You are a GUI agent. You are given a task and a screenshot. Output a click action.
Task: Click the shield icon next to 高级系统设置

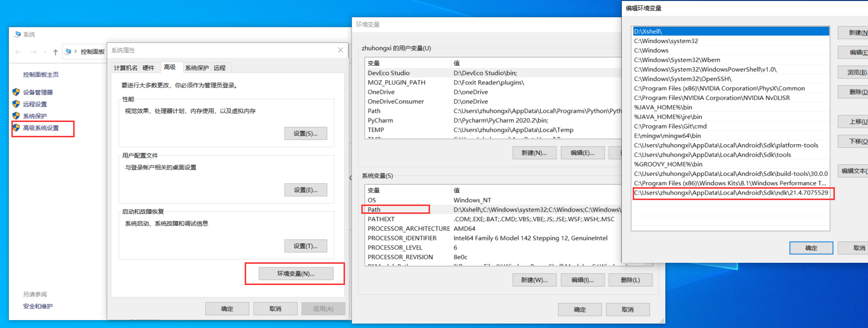(16, 127)
